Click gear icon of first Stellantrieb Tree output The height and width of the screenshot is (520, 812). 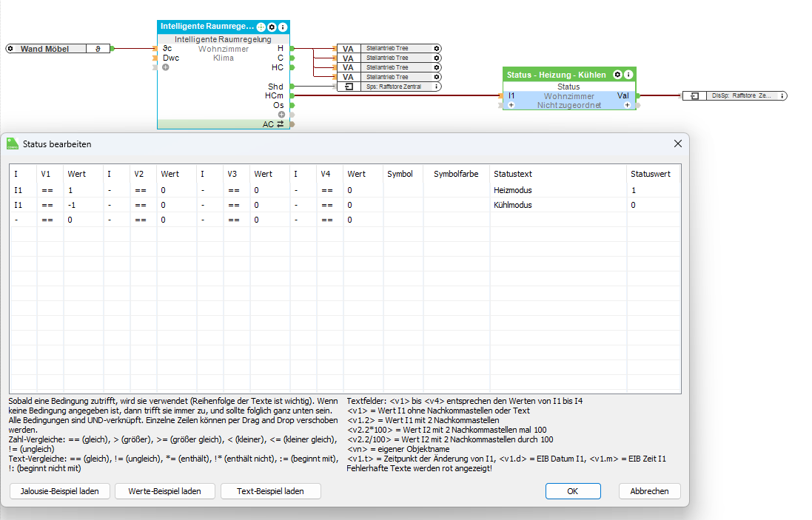tap(437, 48)
